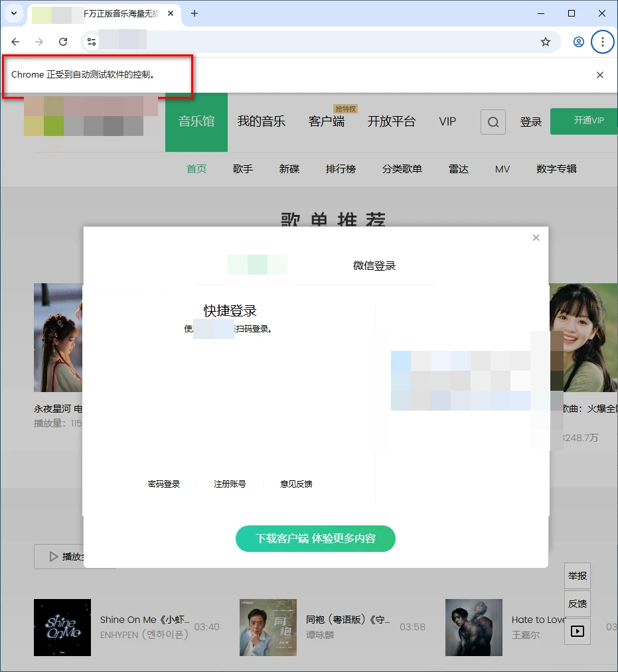The height and width of the screenshot is (672, 618).
Task: Click the search magnifier icon
Action: click(493, 122)
